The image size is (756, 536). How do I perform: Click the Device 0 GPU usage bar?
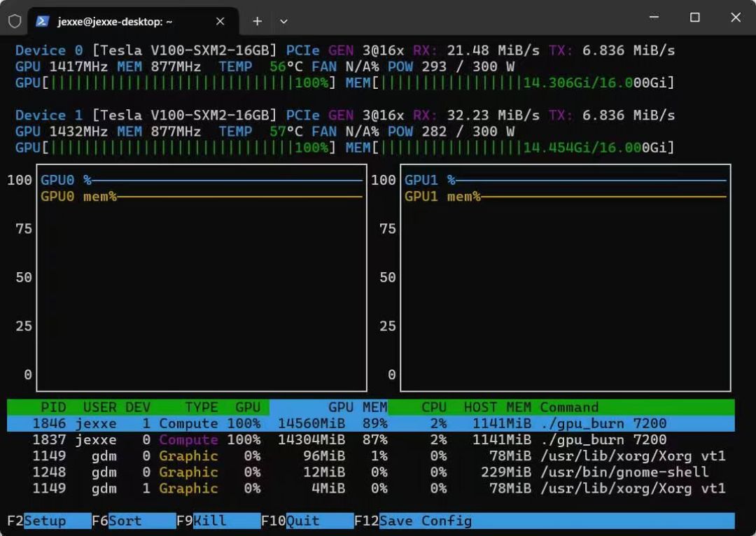click(x=175, y=83)
